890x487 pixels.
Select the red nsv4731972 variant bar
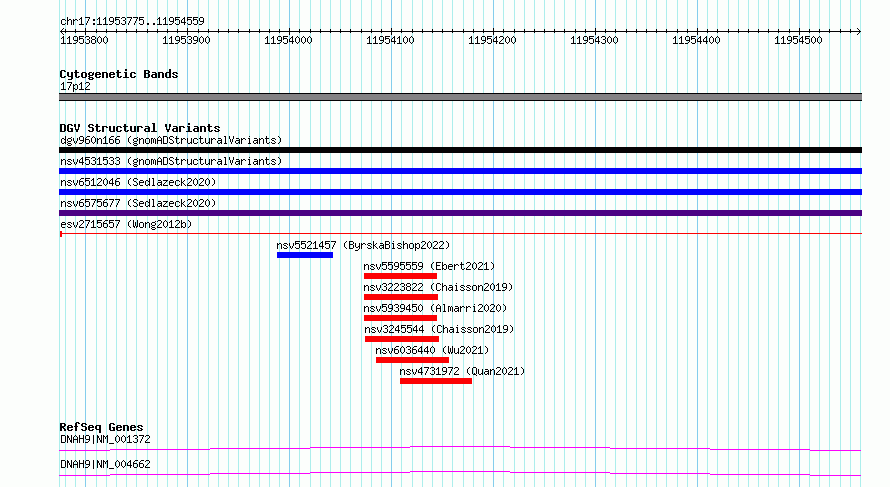pos(436,381)
